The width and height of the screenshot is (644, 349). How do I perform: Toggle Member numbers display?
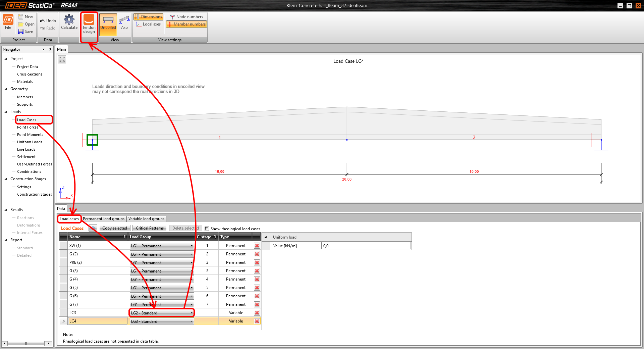pos(186,24)
